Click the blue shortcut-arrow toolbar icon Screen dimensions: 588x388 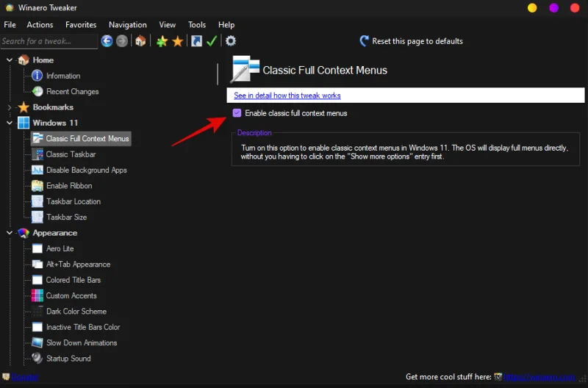coord(196,41)
